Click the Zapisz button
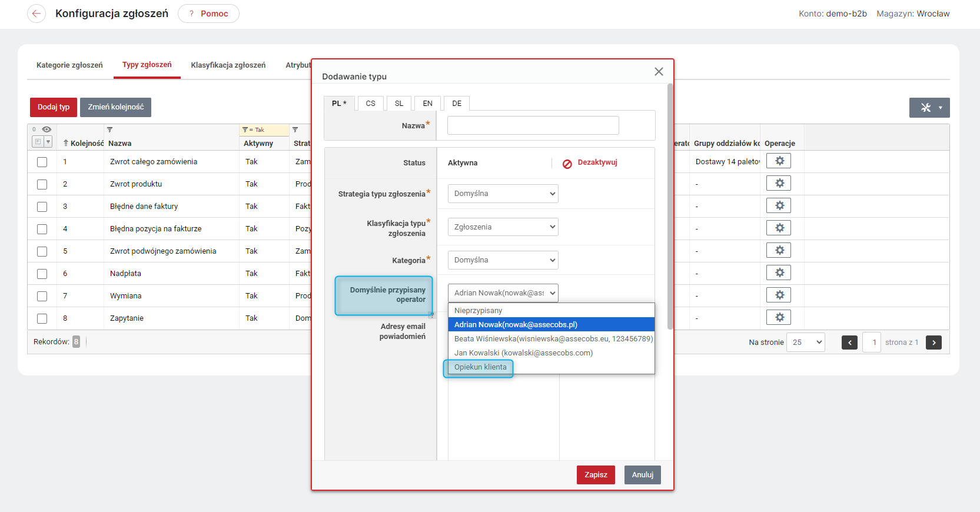The height and width of the screenshot is (512, 980). pyautogui.click(x=596, y=475)
